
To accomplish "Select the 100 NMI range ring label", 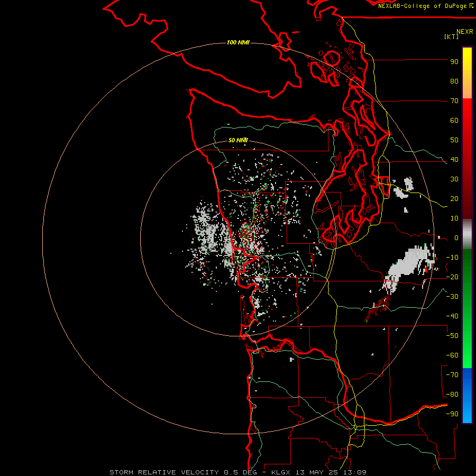I will click(x=238, y=42).
